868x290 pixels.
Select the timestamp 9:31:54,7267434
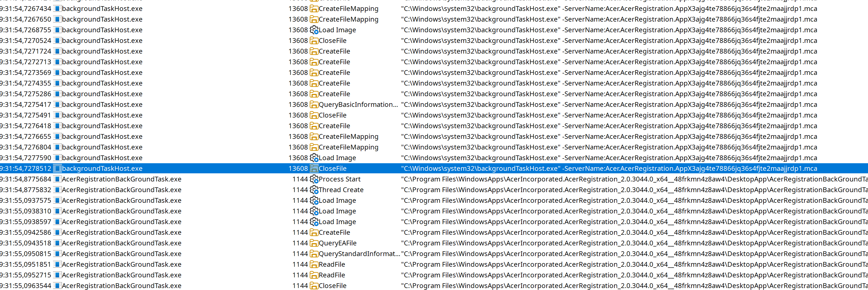tap(26, 9)
